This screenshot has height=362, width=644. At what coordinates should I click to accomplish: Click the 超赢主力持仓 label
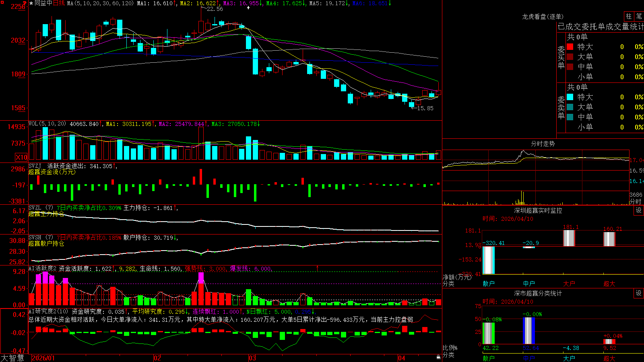46,214
